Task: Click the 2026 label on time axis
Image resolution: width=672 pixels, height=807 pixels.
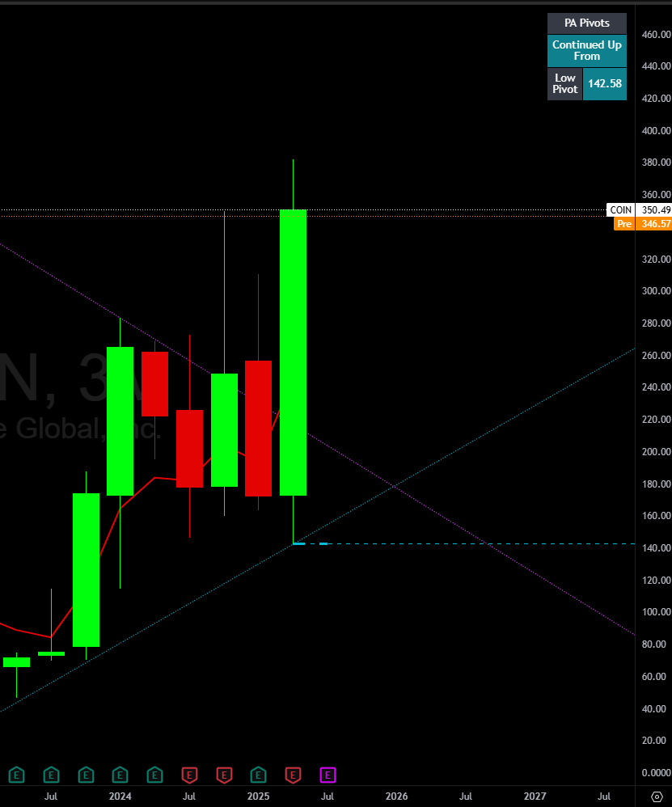Action: pyautogui.click(x=397, y=796)
